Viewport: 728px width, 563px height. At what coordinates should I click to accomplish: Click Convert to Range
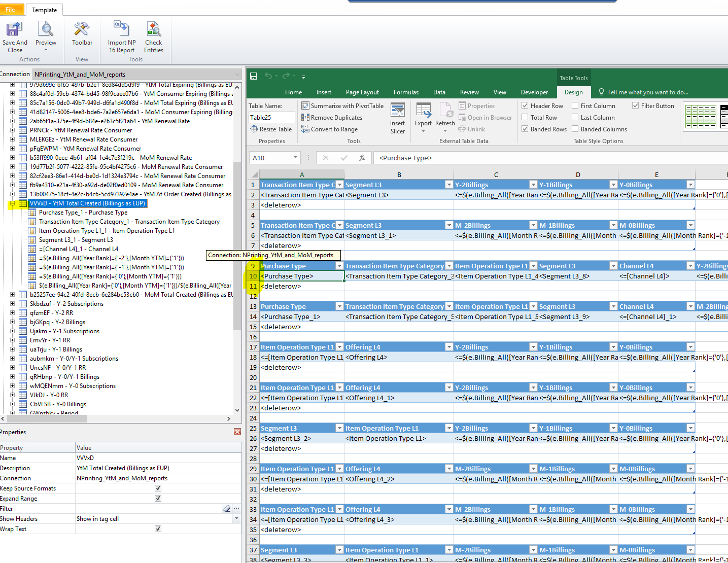330,129
